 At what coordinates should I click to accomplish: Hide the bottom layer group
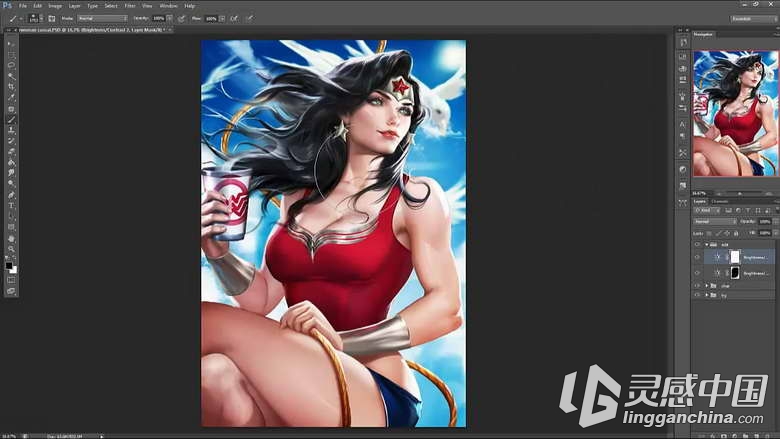pyautogui.click(x=697, y=295)
